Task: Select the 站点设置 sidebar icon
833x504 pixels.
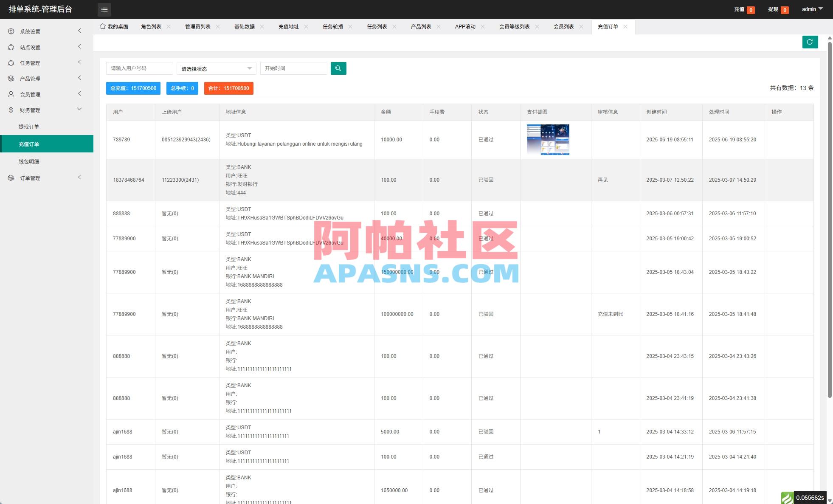Action: (11, 47)
